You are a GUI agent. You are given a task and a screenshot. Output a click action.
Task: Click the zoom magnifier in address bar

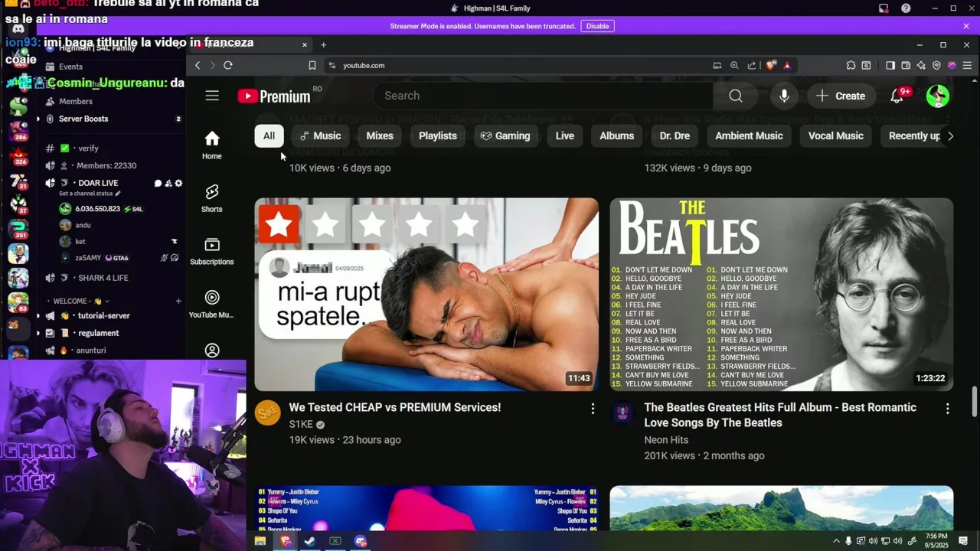[734, 66]
